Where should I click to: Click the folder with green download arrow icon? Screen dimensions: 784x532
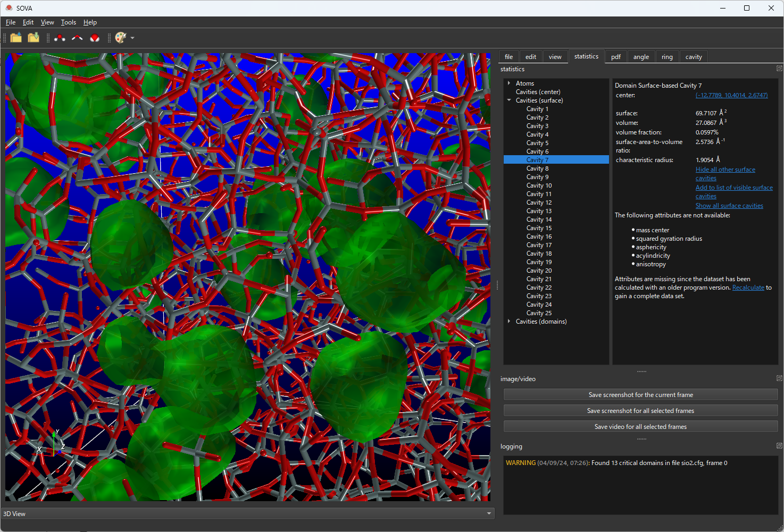click(x=34, y=38)
